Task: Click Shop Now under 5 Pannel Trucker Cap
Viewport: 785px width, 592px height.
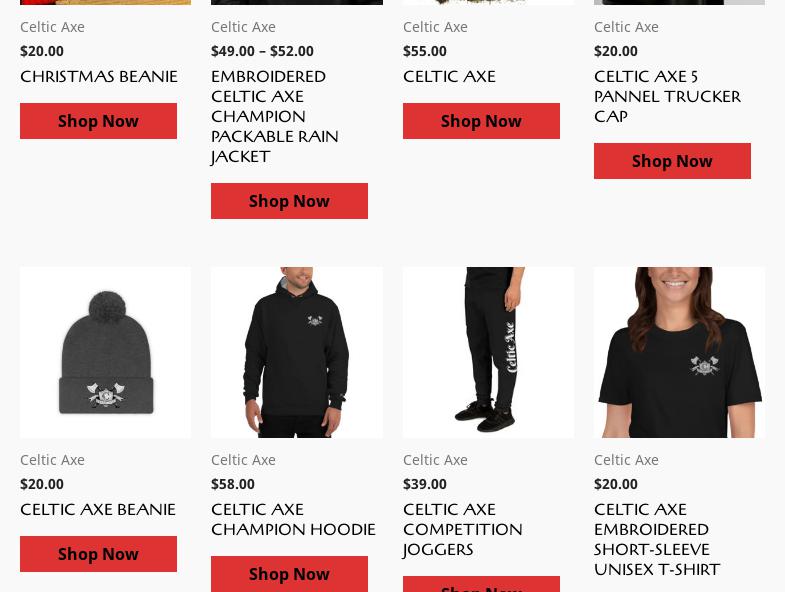Action: 672,161
